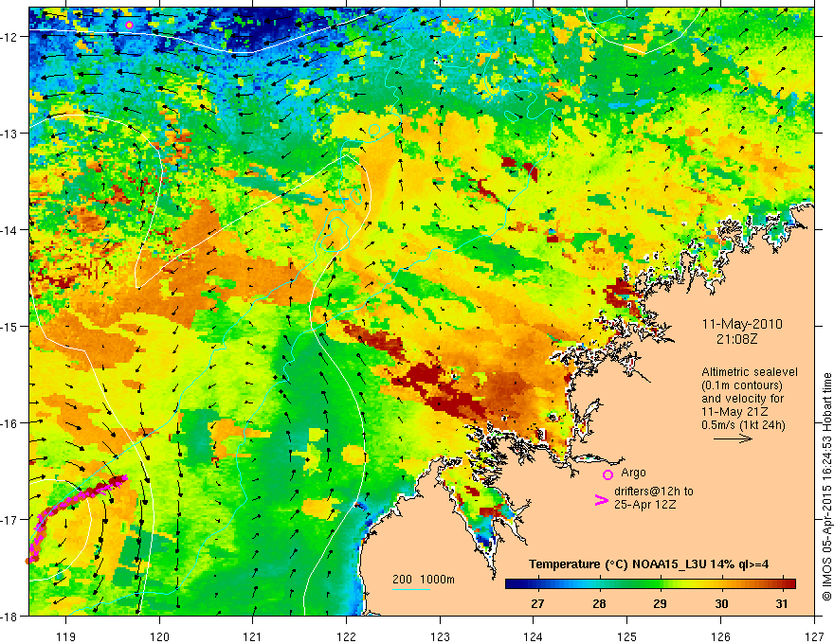Click the -17 latitude axis label

tap(11, 520)
